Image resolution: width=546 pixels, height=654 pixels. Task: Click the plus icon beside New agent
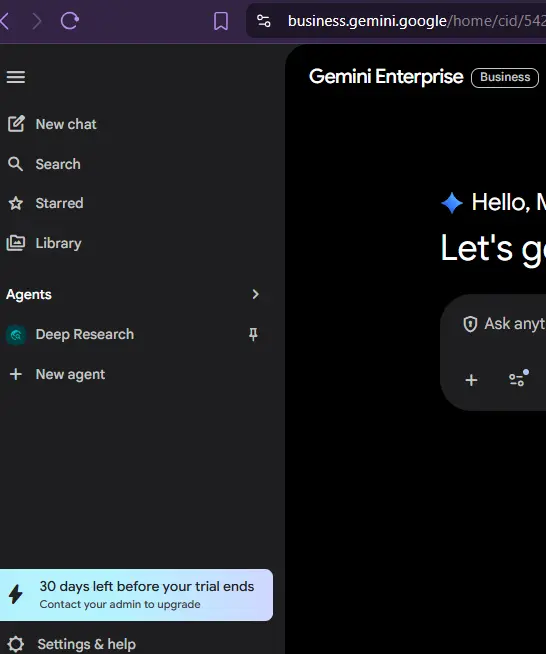point(16,374)
